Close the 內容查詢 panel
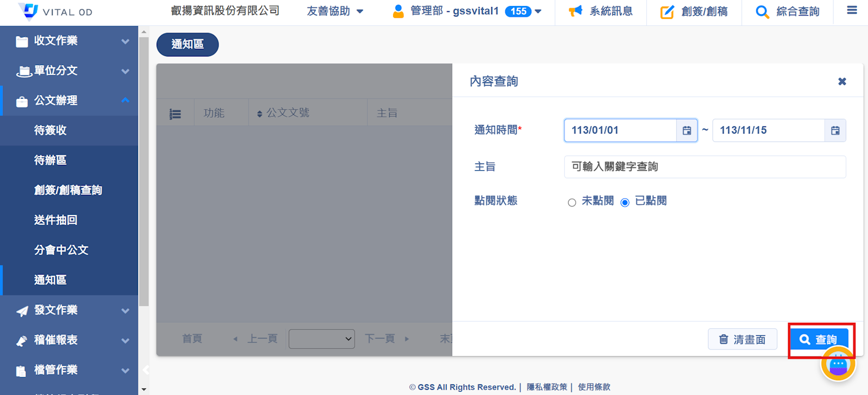 coord(842,81)
